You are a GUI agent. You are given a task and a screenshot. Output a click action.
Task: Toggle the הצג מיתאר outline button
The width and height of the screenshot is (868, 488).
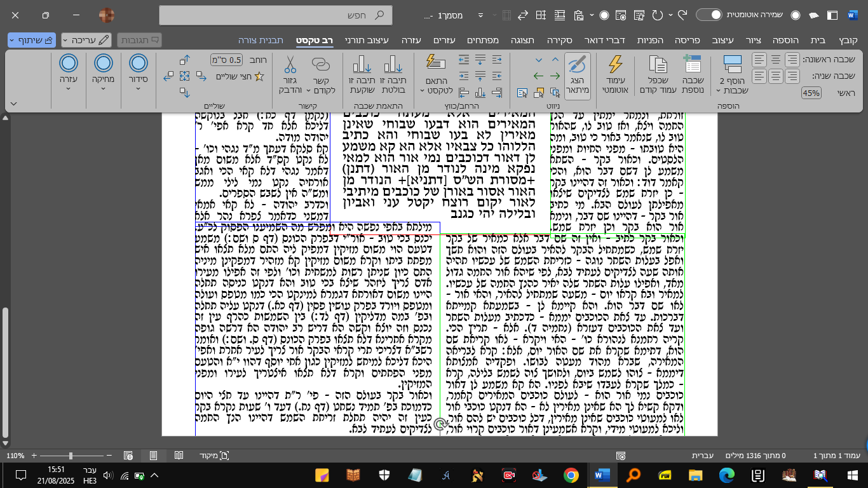577,75
